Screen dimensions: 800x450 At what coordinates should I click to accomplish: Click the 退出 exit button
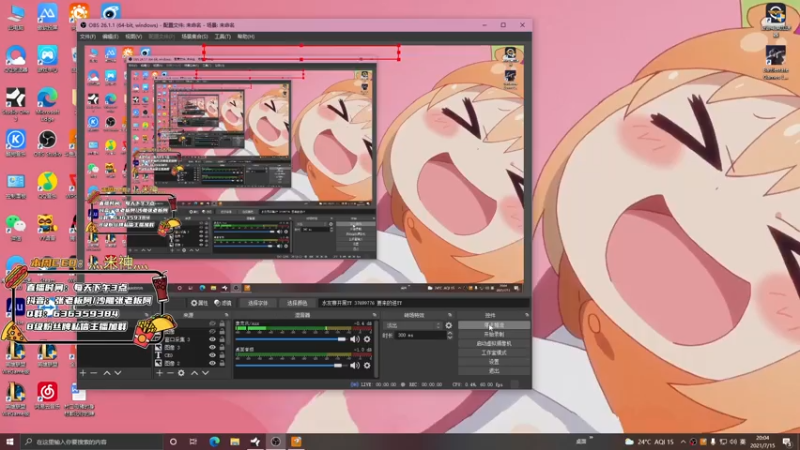point(493,371)
